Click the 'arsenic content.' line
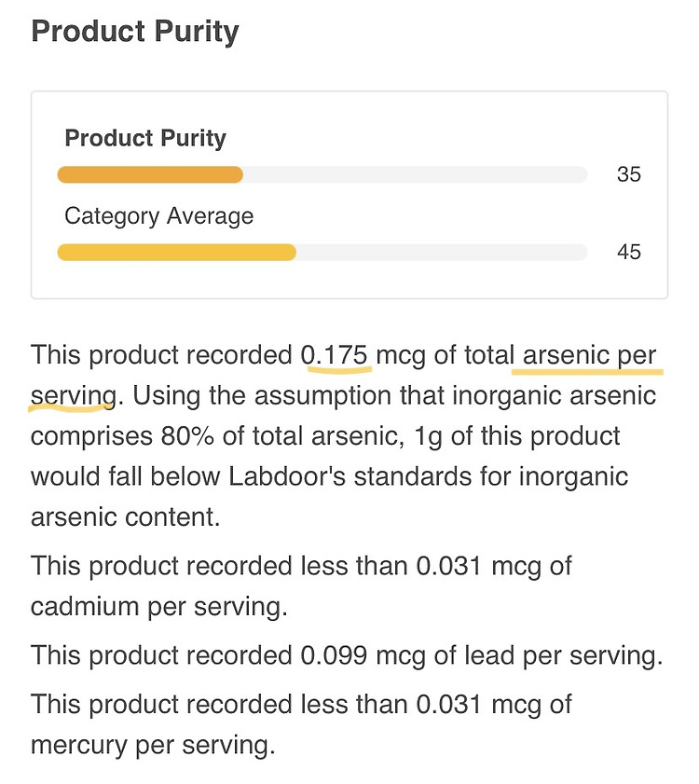Viewport: 699px width, 784px height. [x=126, y=517]
